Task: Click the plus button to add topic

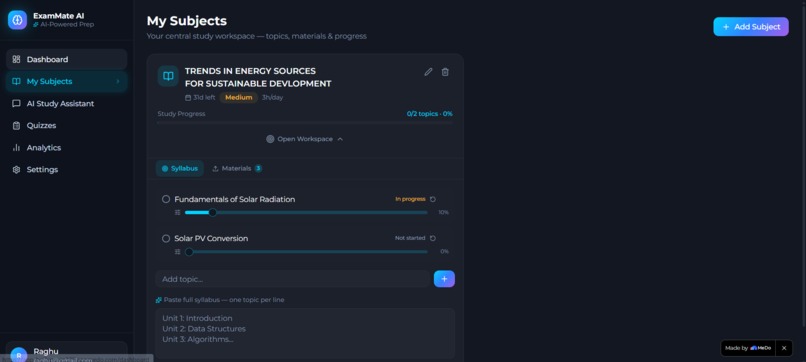Action: pyautogui.click(x=444, y=279)
